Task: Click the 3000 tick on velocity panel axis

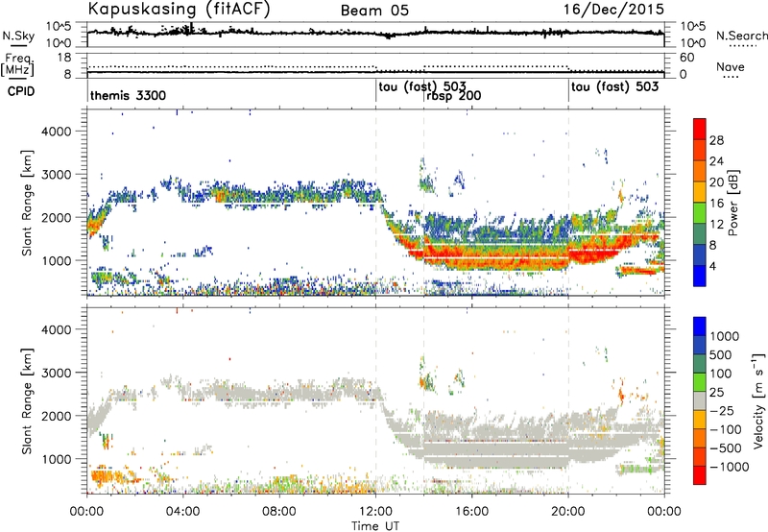Action: pyautogui.click(x=57, y=373)
